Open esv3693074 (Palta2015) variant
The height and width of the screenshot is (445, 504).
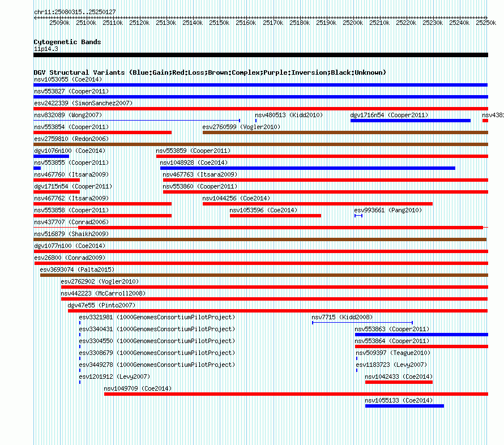tap(77, 269)
